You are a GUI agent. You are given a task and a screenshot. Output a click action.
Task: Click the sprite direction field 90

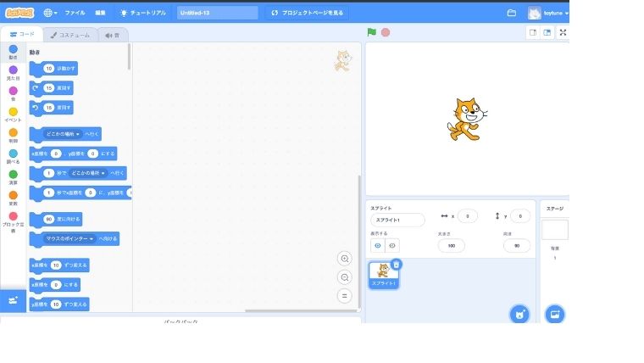(x=517, y=246)
